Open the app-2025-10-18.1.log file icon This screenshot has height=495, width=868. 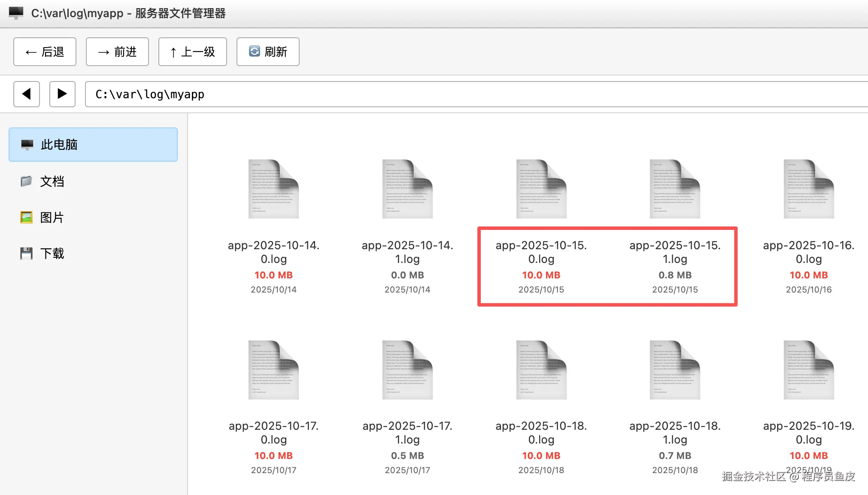tap(675, 370)
